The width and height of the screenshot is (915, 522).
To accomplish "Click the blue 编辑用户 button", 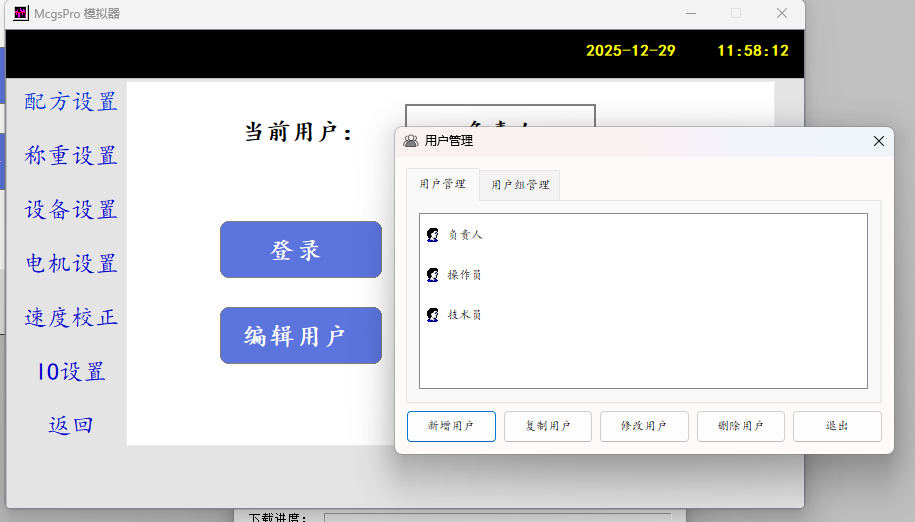I will click(x=301, y=335).
